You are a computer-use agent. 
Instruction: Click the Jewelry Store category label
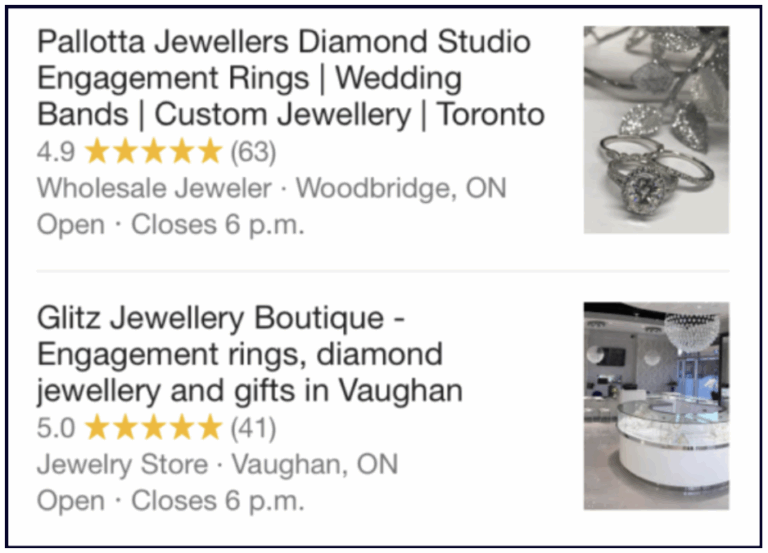point(122,464)
